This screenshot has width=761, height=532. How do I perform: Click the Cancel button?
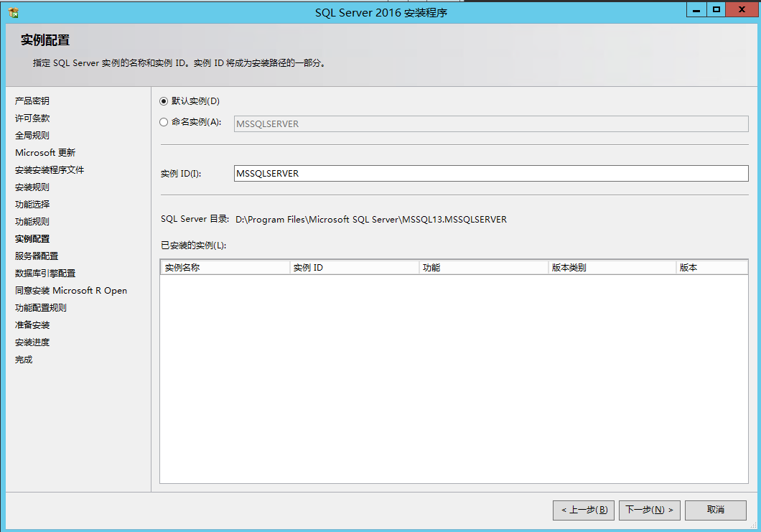[715, 510]
